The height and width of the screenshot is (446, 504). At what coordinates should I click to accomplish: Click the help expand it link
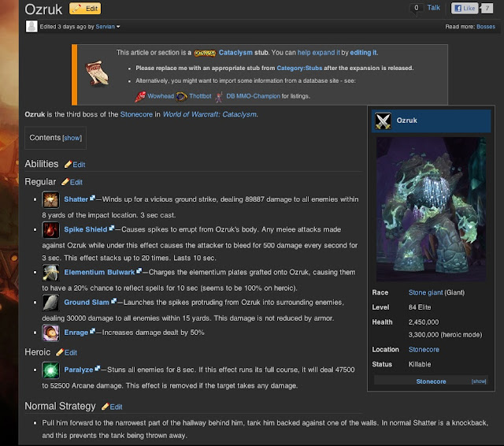(x=318, y=53)
